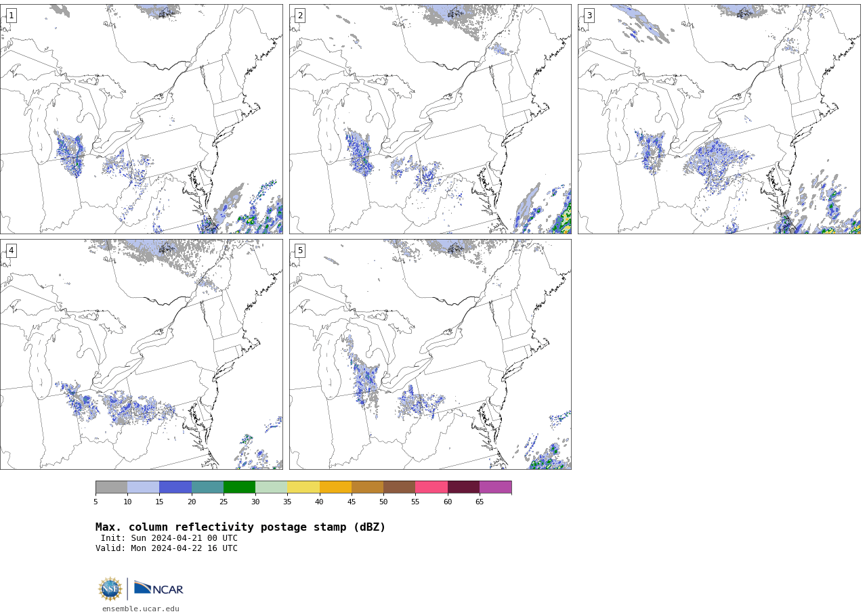Click the NSF logo icon
The width and height of the screenshot is (867, 616).
110,589
